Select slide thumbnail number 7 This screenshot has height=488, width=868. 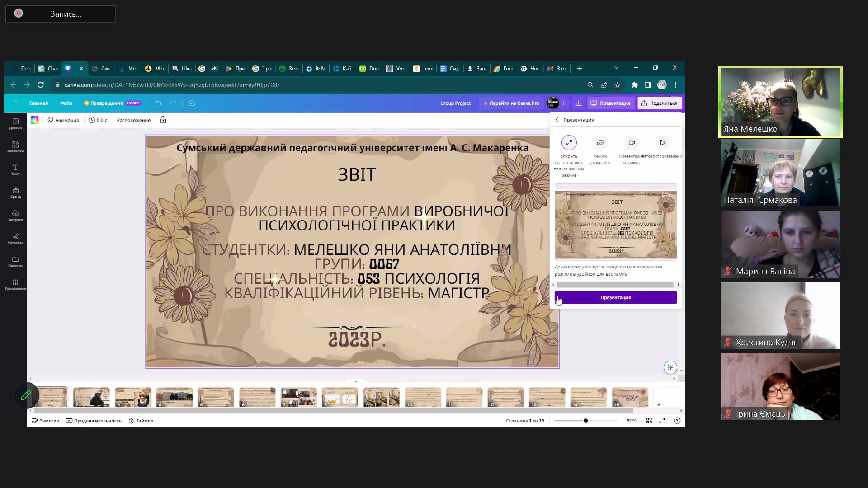(298, 397)
